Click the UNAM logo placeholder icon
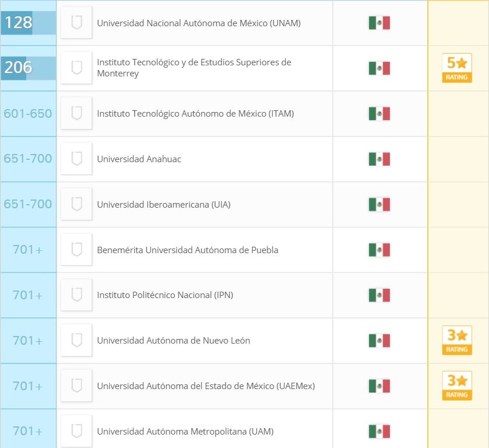This screenshot has height=448, width=489. (76, 23)
